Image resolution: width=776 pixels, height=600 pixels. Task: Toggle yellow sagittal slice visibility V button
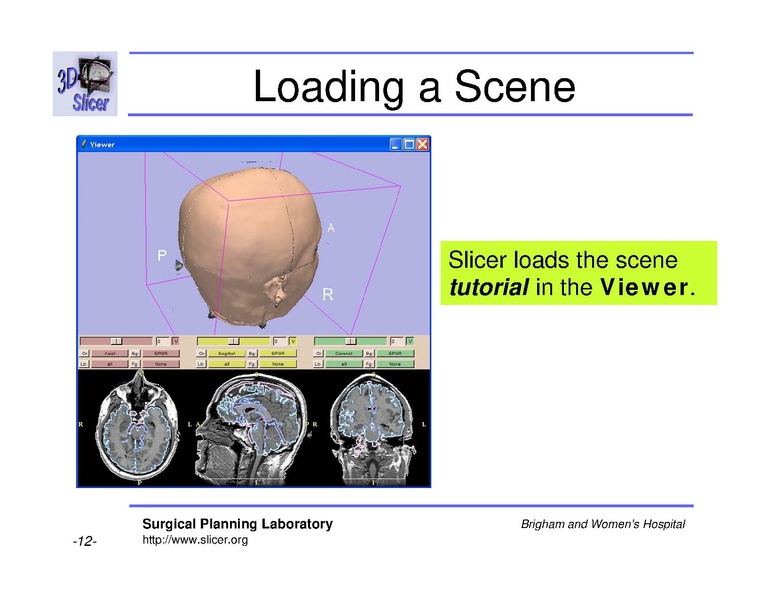point(293,341)
